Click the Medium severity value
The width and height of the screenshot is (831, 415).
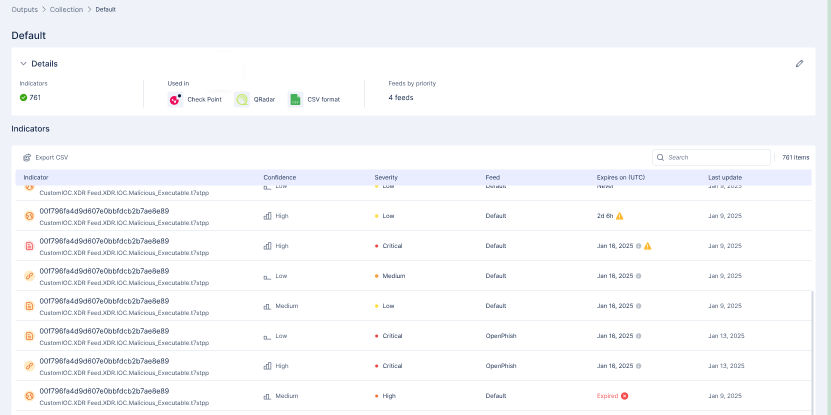394,276
